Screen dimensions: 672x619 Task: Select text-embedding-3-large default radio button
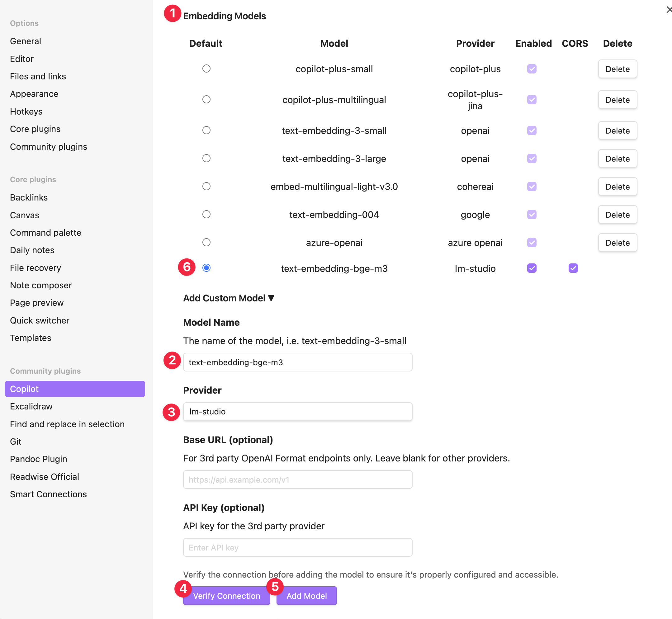[x=206, y=158]
